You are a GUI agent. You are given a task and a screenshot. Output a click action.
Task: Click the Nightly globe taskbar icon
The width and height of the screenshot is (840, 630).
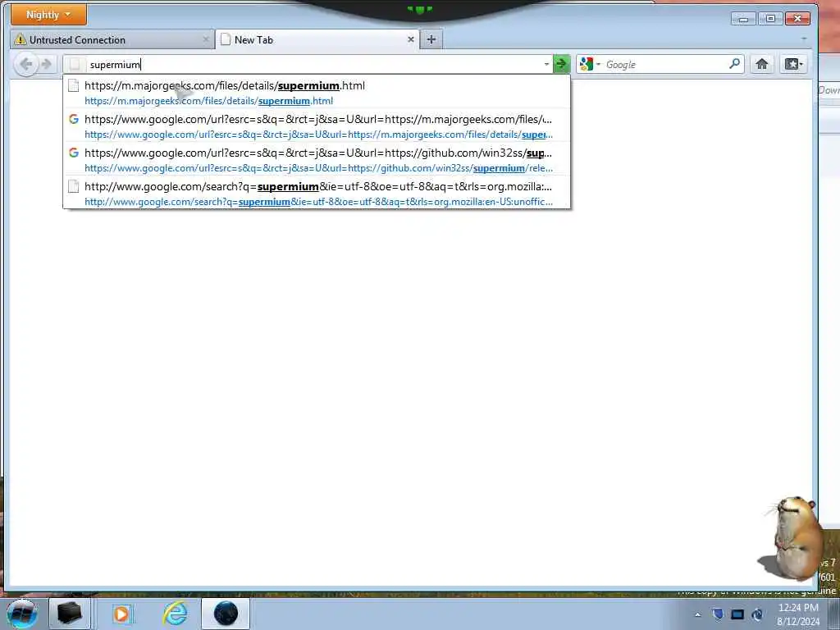click(226, 614)
